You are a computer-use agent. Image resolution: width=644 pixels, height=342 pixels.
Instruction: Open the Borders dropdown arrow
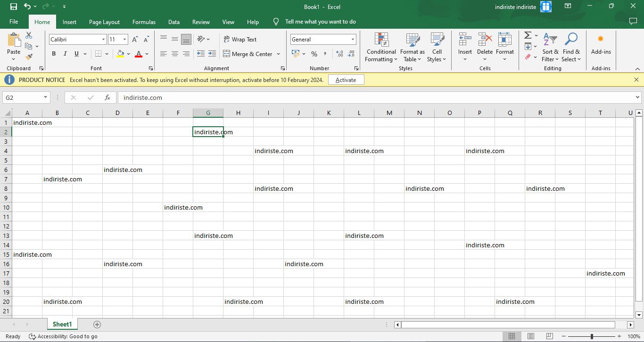pos(107,54)
